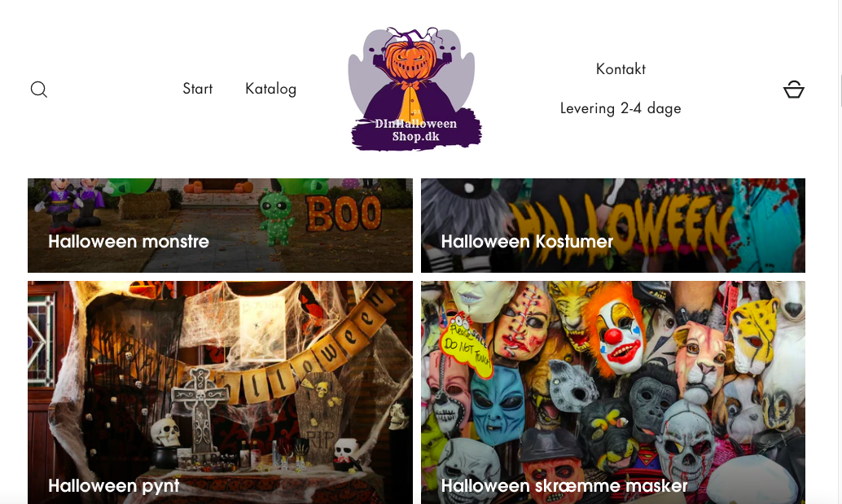Click the DinHalloweenShop.dk pumpkin logo
The width and height of the screenshot is (842, 504).
pyautogui.click(x=414, y=89)
